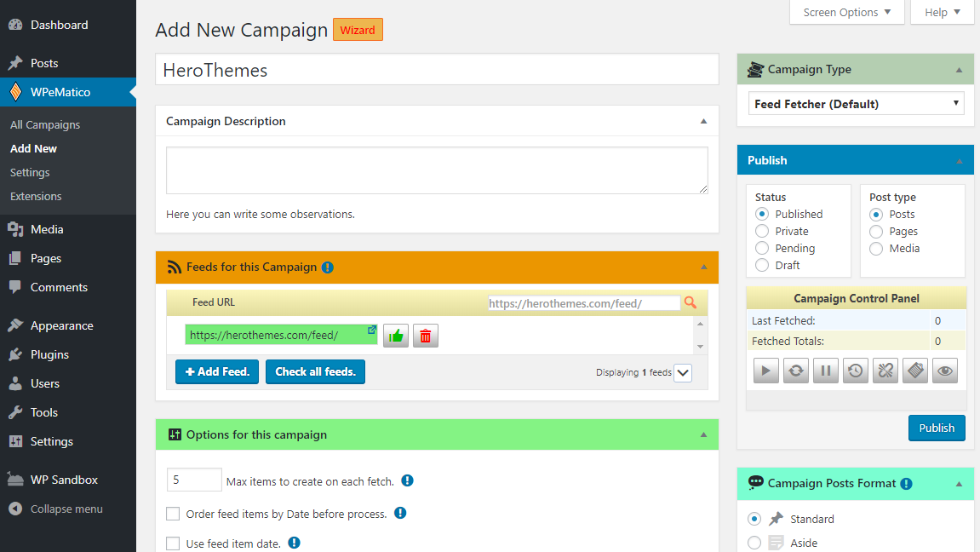The width and height of the screenshot is (980, 552).
Task: Click the history clock icon in Control Panel
Action: pyautogui.click(x=855, y=370)
